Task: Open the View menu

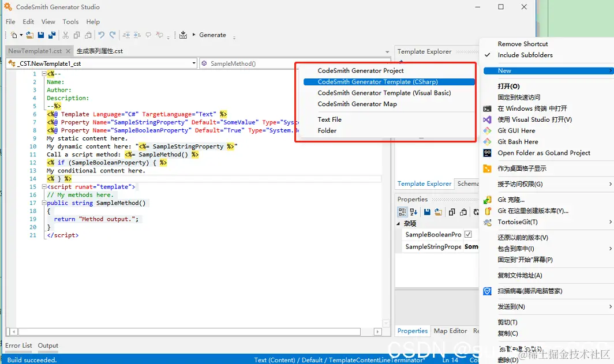Action: click(x=48, y=21)
